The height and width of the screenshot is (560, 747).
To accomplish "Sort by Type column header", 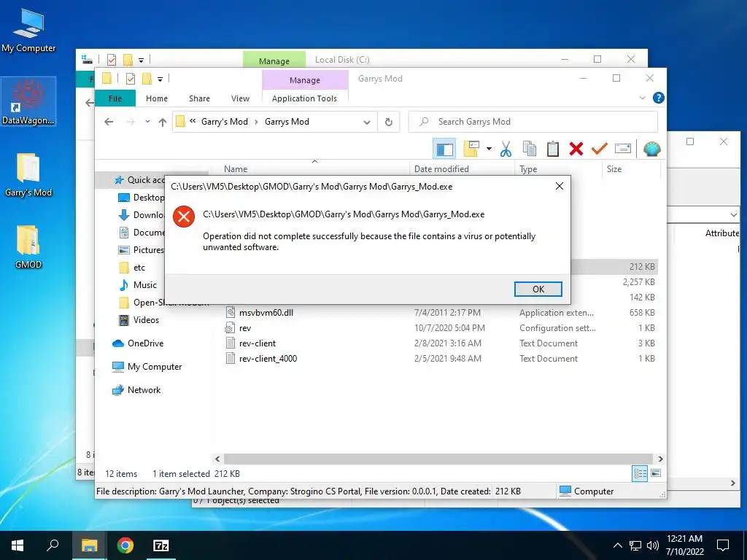I will pyautogui.click(x=528, y=169).
